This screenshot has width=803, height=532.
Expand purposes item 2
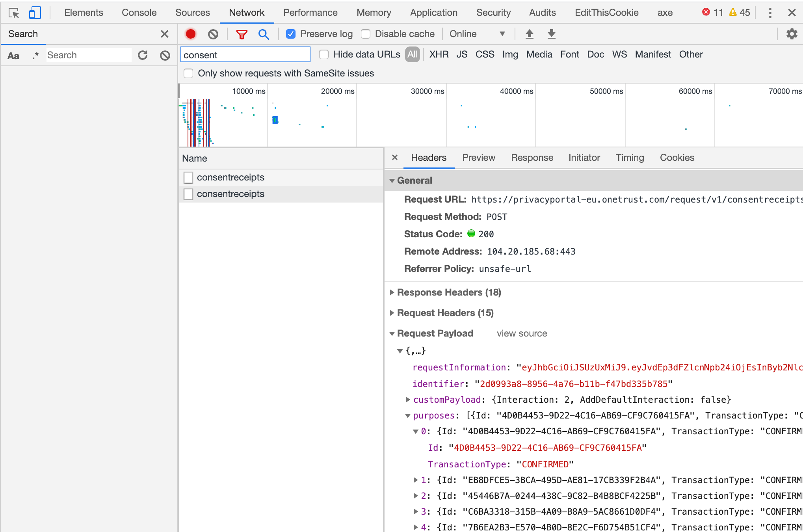(416, 496)
